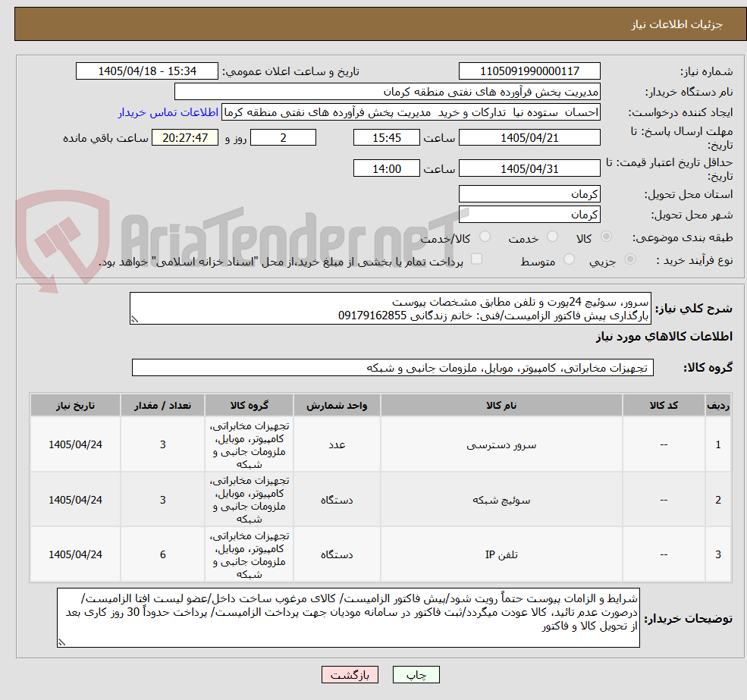Click the unit cell عدد in row 1
747x700 pixels.
coord(337,444)
